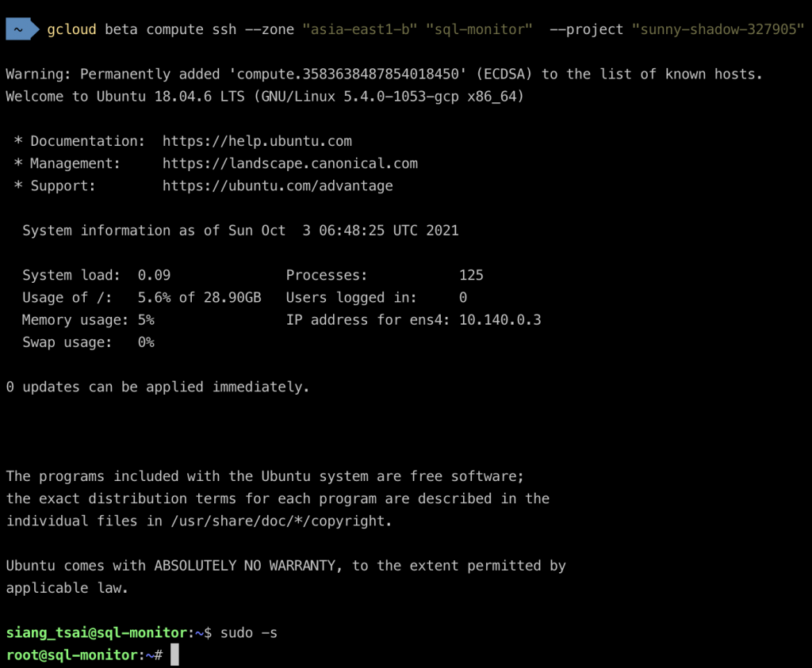The width and height of the screenshot is (812, 668).
Task: Click the compute.3583638487854018450 host key name
Action: (x=347, y=74)
